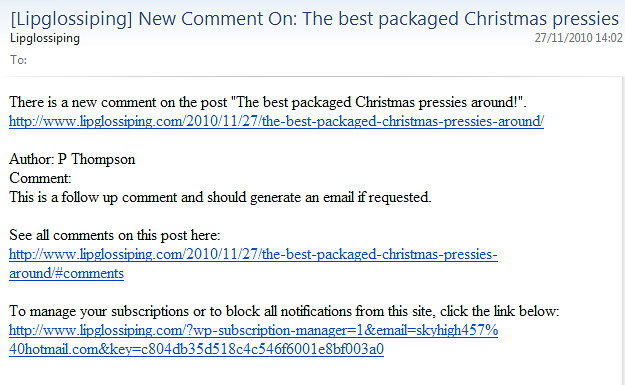
Task: Select the sender name Lipglossiping under subject
Action: click(45, 39)
